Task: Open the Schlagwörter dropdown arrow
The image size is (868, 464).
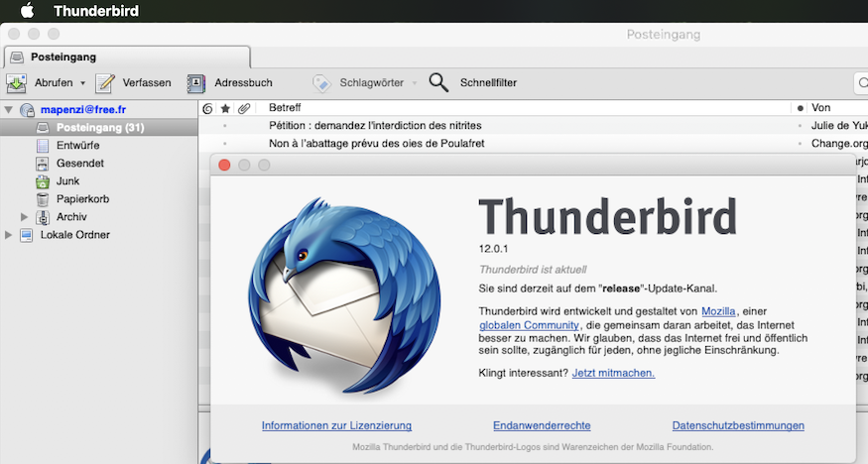Action: (415, 83)
